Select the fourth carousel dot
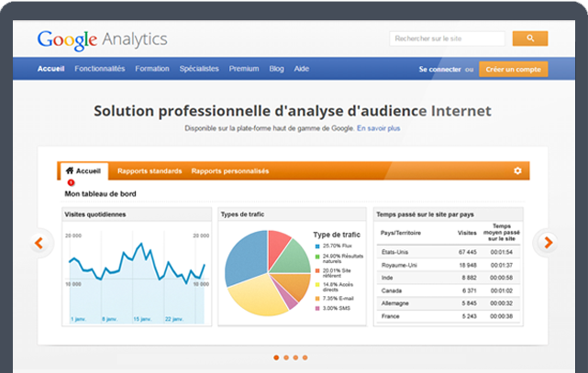 (x=305, y=357)
